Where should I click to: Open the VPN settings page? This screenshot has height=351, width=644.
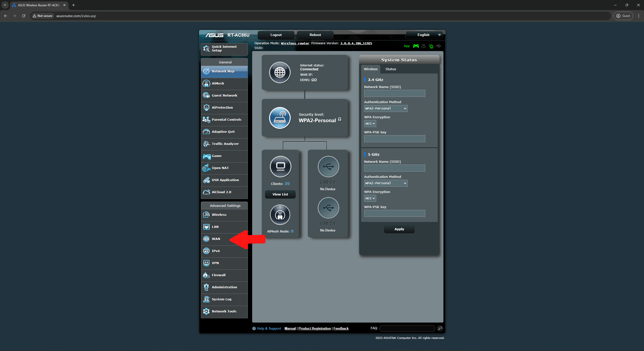point(224,263)
